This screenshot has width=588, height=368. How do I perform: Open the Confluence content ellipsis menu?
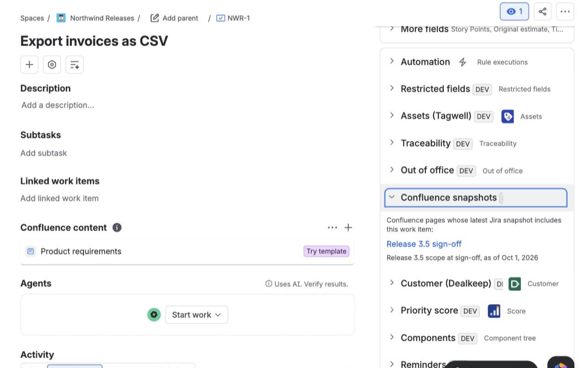[333, 227]
